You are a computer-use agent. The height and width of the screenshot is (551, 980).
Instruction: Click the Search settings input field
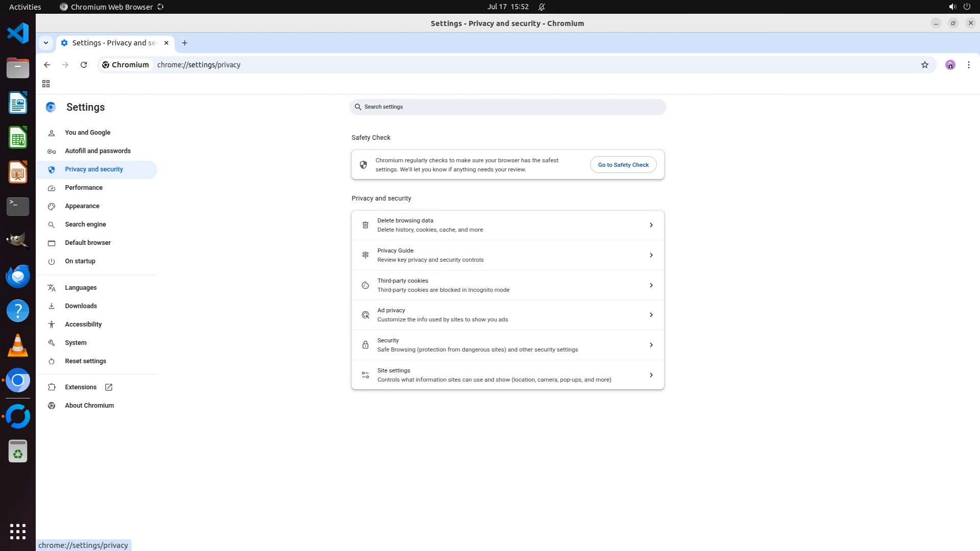[507, 107]
